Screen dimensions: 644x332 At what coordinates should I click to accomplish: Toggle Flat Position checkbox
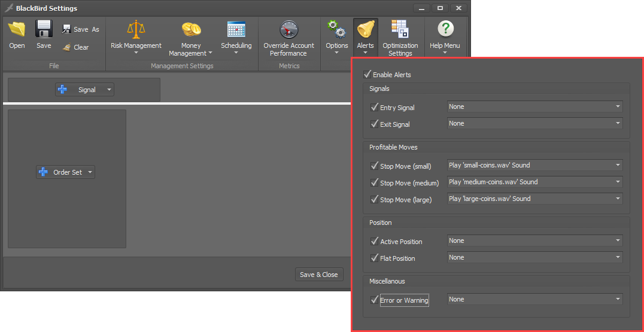[374, 258]
